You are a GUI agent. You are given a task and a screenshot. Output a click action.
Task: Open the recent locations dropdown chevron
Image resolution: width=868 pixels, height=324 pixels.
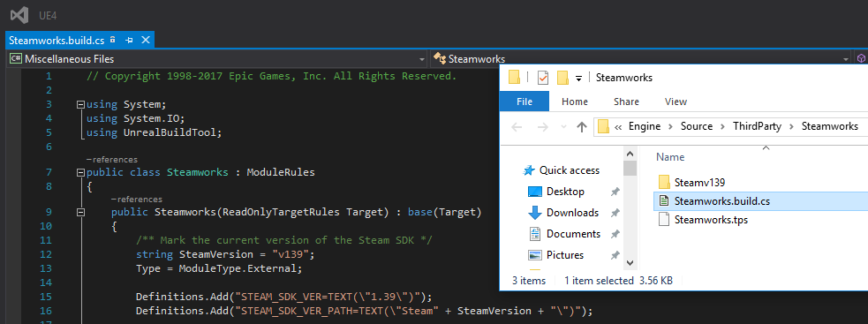pos(564,127)
